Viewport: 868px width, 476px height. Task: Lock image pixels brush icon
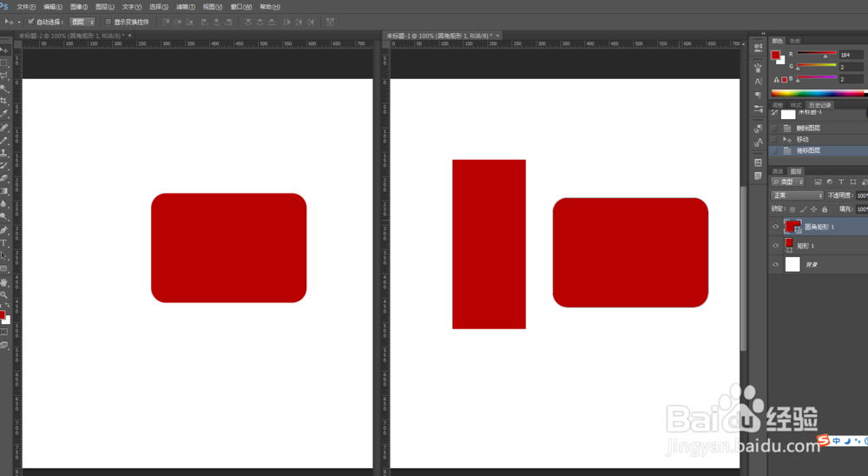pos(803,209)
